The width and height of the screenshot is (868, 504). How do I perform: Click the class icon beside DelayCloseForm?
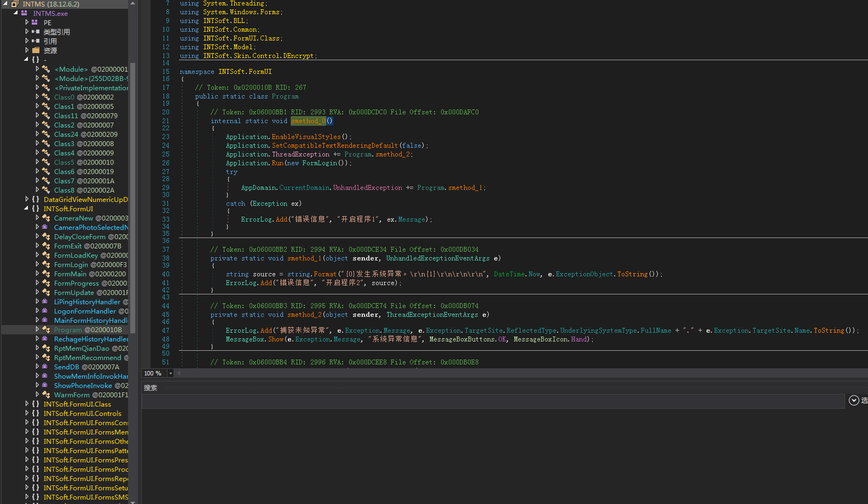46,236
